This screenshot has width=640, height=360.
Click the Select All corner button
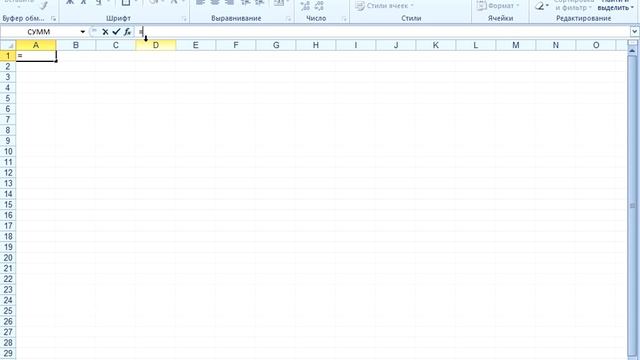(8, 45)
